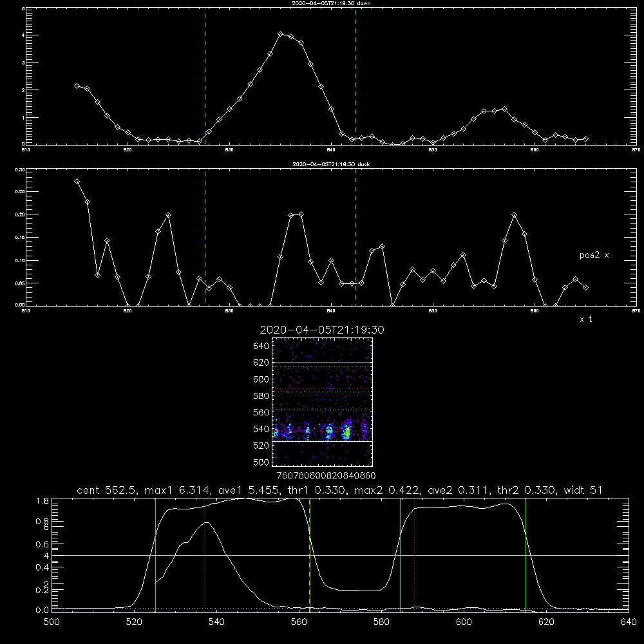Click x-axis label 500 on the bottom plot
The width and height of the screenshot is (644, 644).
click(x=52, y=622)
